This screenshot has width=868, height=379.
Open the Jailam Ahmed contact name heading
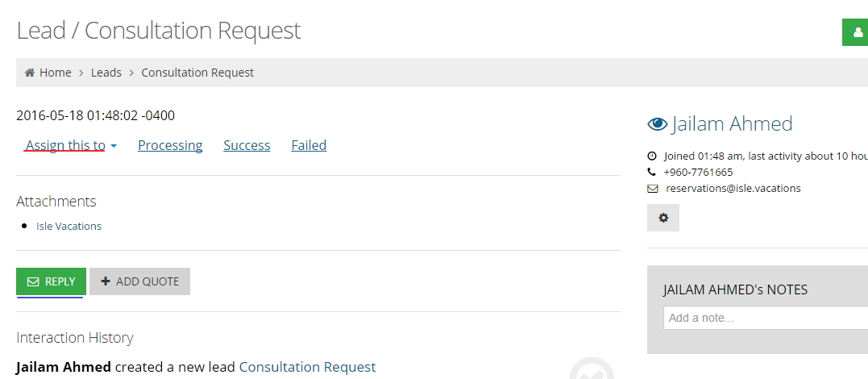coord(732,124)
